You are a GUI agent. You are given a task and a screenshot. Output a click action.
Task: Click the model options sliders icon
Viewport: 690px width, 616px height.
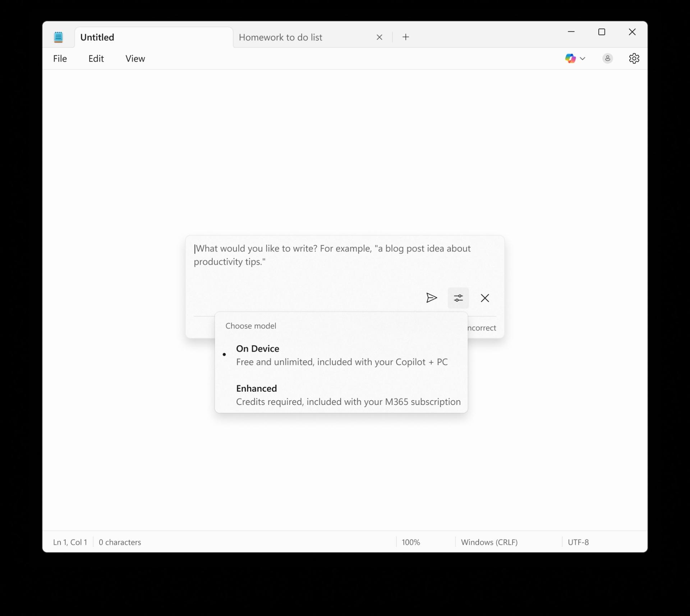pyautogui.click(x=458, y=298)
